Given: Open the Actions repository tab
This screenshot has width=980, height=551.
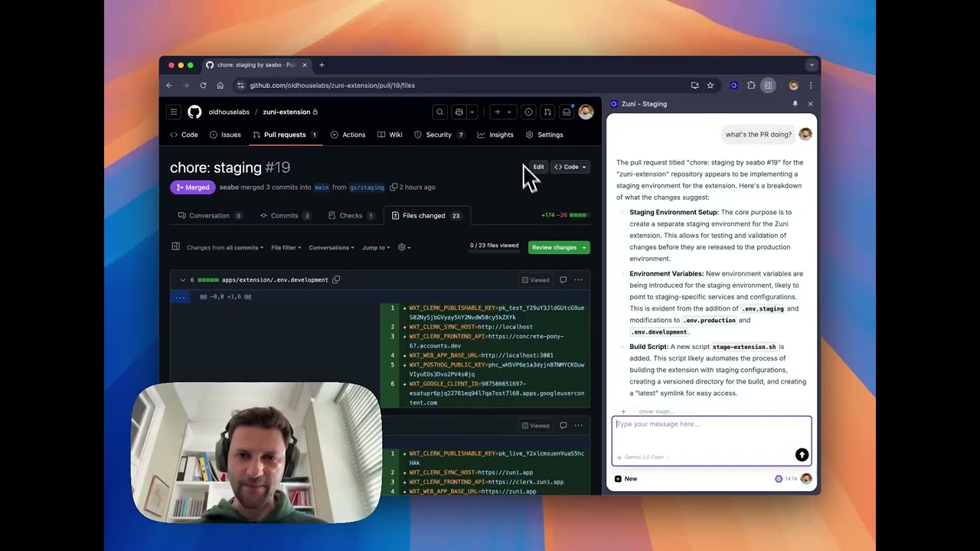Looking at the screenshot, I should coord(348,135).
